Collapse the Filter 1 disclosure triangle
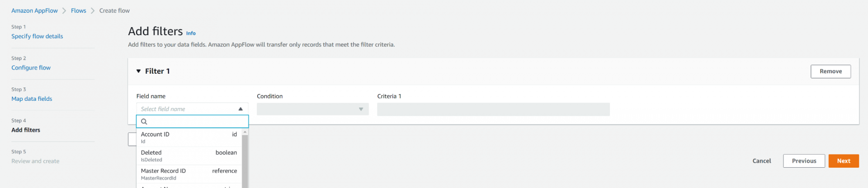Image resolution: width=868 pixels, height=188 pixels. pyautogui.click(x=138, y=71)
